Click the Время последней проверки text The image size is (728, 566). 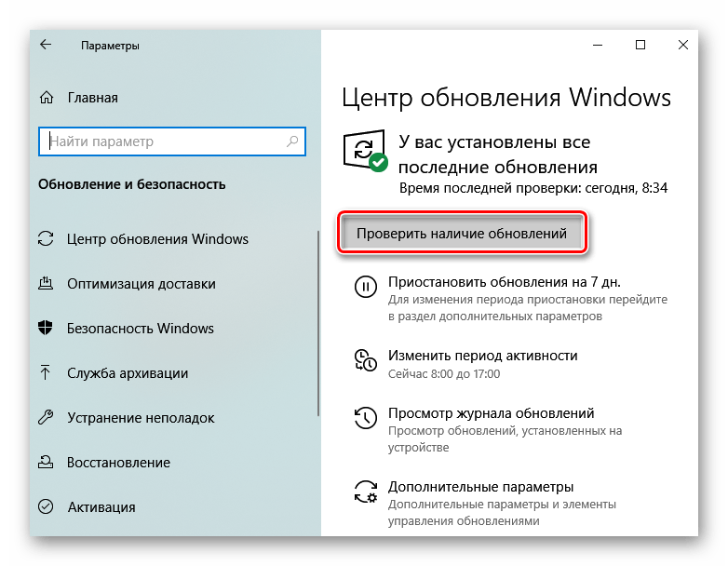(x=533, y=188)
